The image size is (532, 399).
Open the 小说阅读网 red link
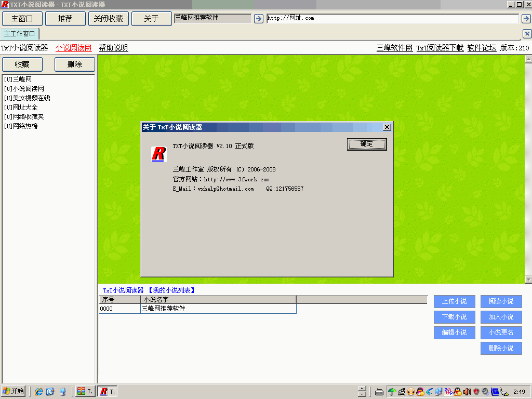pos(73,48)
